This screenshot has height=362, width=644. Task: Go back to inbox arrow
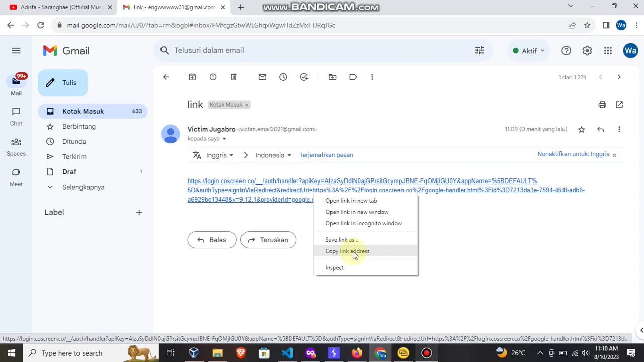[x=166, y=77]
